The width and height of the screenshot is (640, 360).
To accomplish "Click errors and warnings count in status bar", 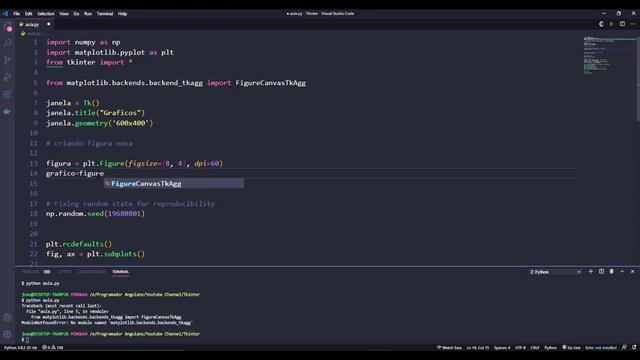I will [53, 348].
